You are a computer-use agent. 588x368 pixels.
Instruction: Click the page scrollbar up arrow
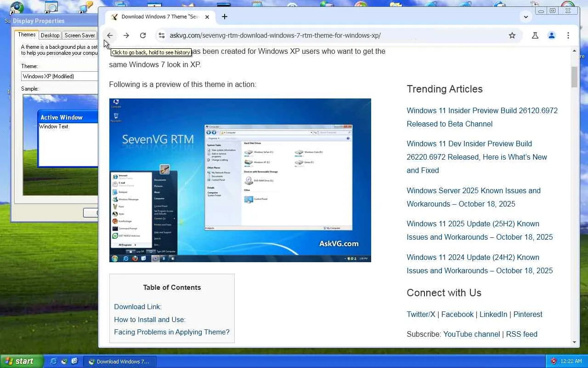(574, 51)
